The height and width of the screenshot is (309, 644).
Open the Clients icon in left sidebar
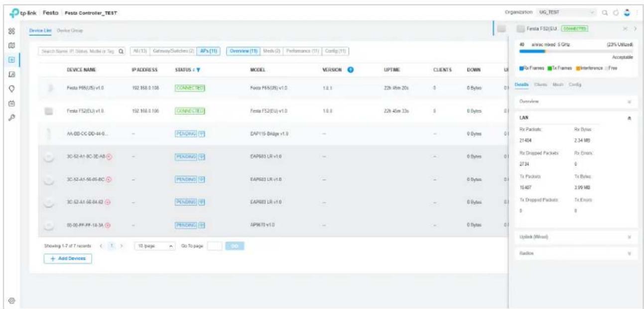pyautogui.click(x=10, y=75)
